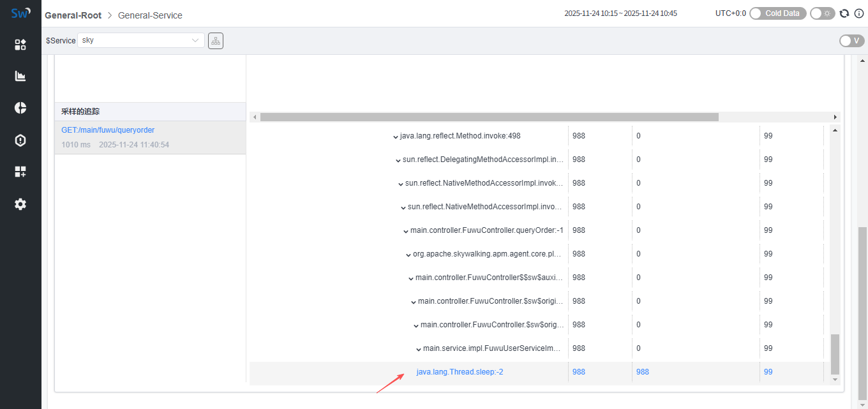Collapse main.controller.FuwuController.queryOrder:-1 node

(x=406, y=231)
